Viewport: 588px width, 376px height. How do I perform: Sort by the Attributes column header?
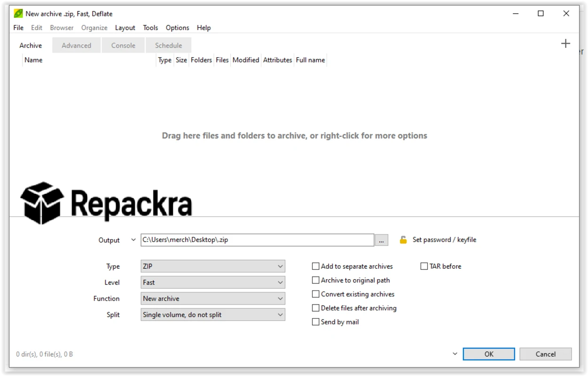(x=277, y=60)
